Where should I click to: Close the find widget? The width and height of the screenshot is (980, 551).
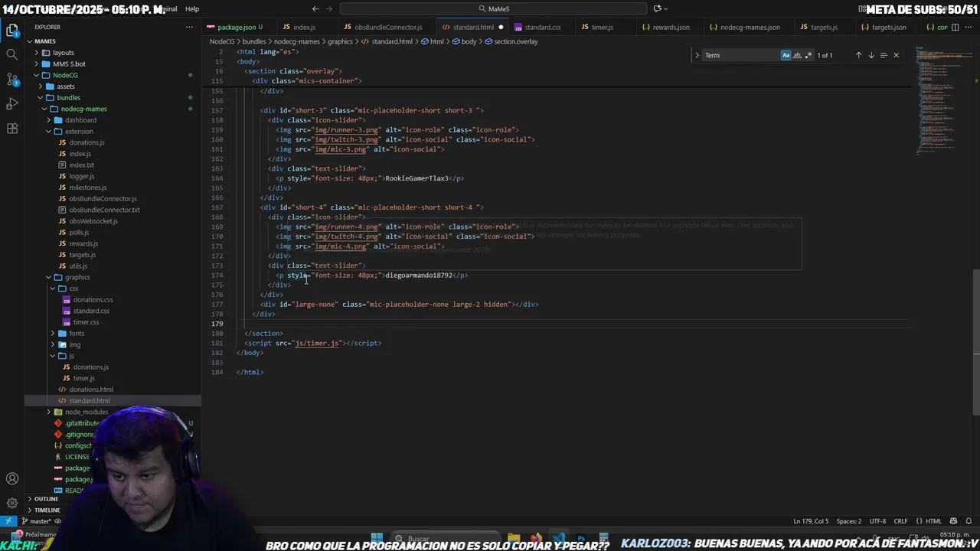[x=896, y=55]
